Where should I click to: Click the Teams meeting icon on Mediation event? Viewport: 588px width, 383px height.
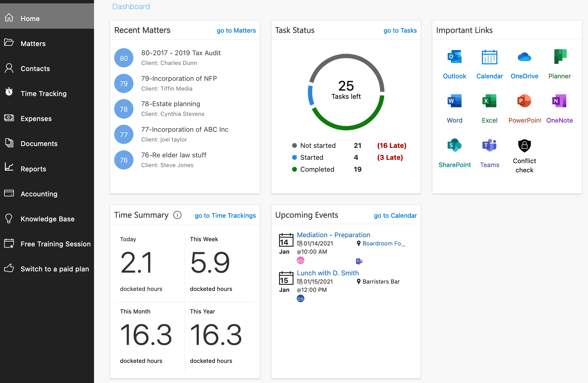point(359,261)
